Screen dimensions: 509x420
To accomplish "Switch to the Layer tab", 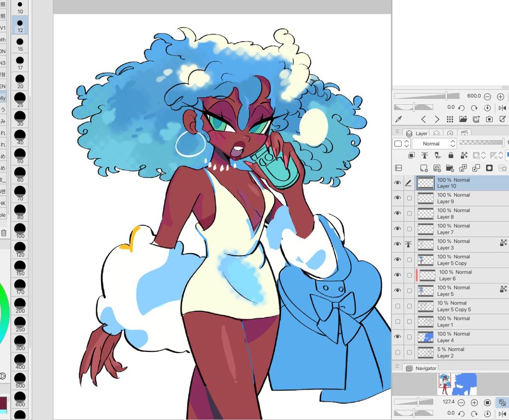I will [417, 133].
